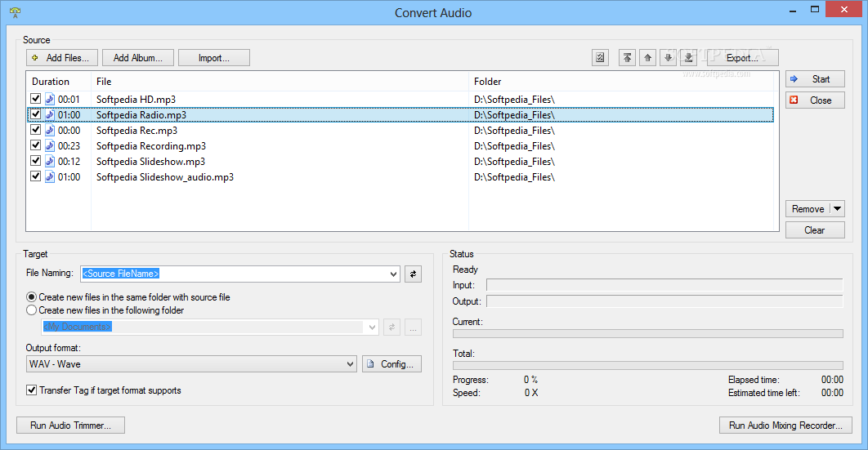Uncheck the Softpedia HD.mp3 checkbox
868x450 pixels.
pos(35,98)
